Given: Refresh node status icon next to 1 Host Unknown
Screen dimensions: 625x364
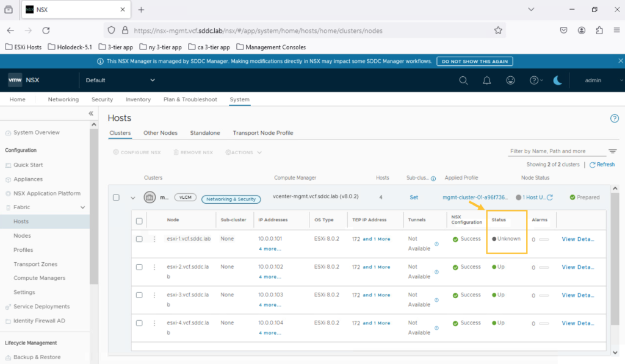Looking at the screenshot, I should pos(550,197).
